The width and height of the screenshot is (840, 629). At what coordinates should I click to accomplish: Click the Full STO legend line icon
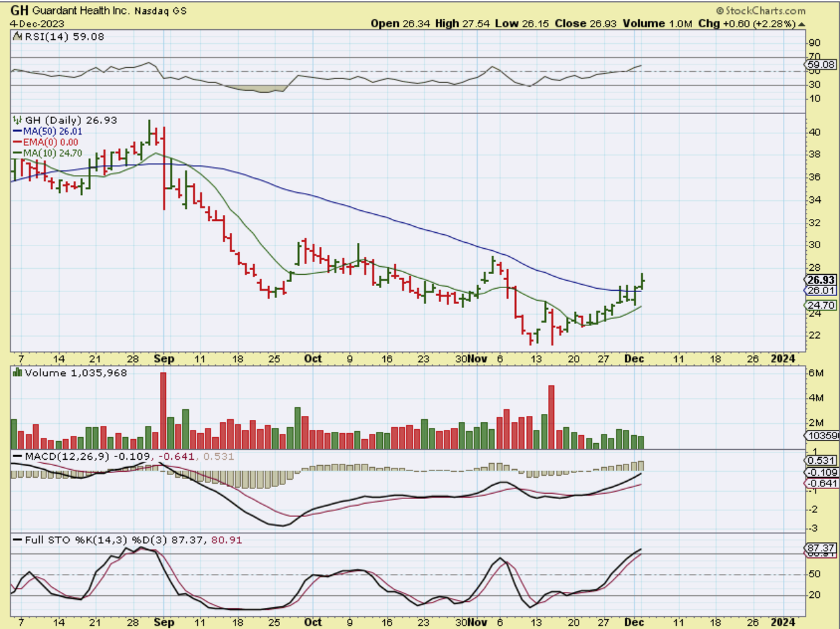pos(18,540)
